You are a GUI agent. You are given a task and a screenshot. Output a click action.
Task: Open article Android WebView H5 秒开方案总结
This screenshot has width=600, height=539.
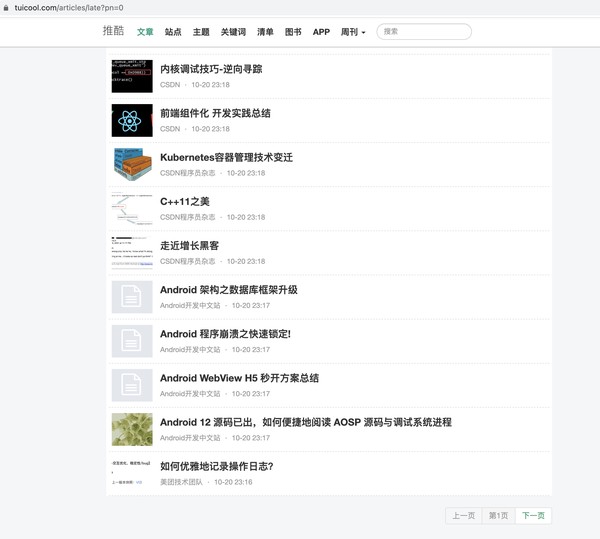pos(240,378)
